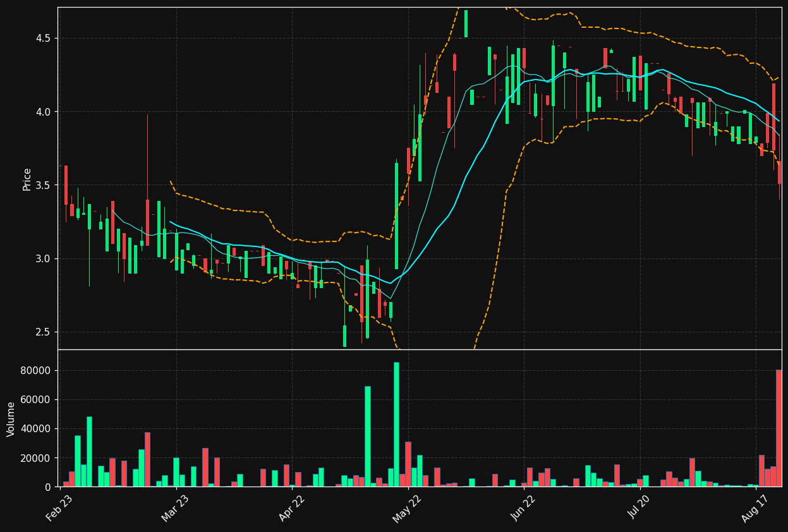788x532 pixels.
Task: Click the 'Price' axis title
Action: 27,179
